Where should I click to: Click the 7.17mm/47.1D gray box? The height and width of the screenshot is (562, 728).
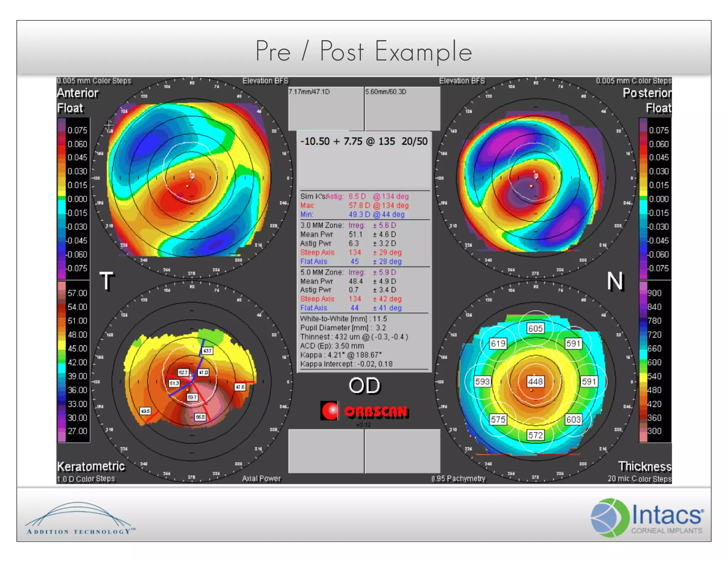click(x=326, y=109)
